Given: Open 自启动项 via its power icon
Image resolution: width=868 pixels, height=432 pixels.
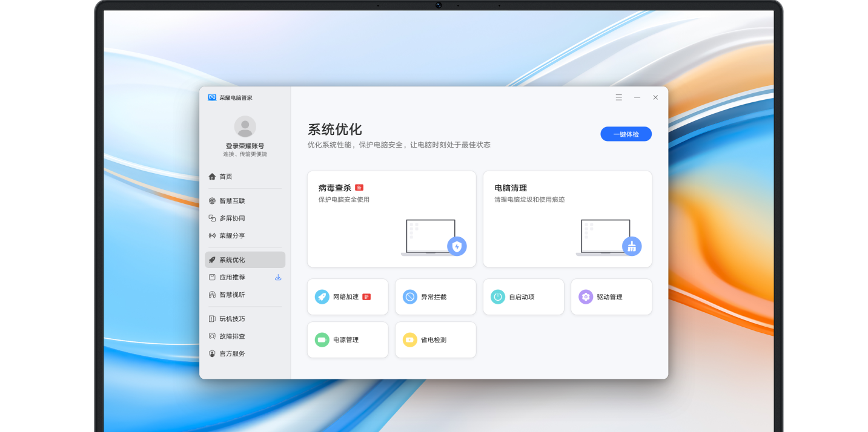Looking at the screenshot, I should [x=497, y=296].
